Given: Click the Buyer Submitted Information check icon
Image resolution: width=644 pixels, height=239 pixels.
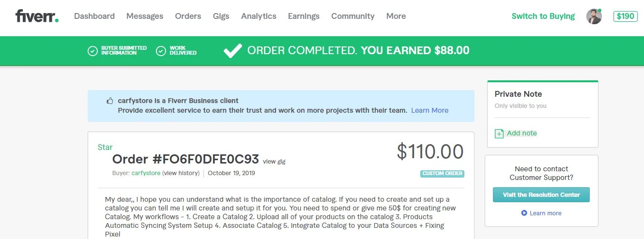Looking at the screenshot, I should pyautogui.click(x=92, y=51).
